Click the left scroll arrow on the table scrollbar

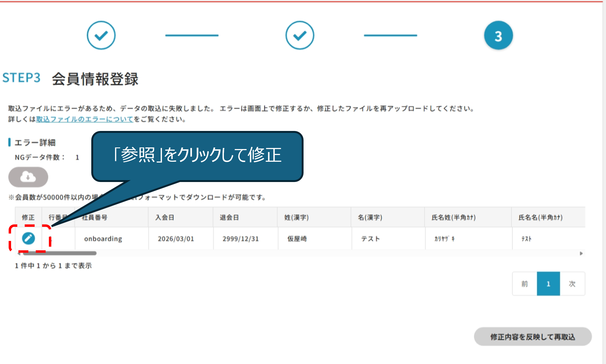click(x=19, y=254)
